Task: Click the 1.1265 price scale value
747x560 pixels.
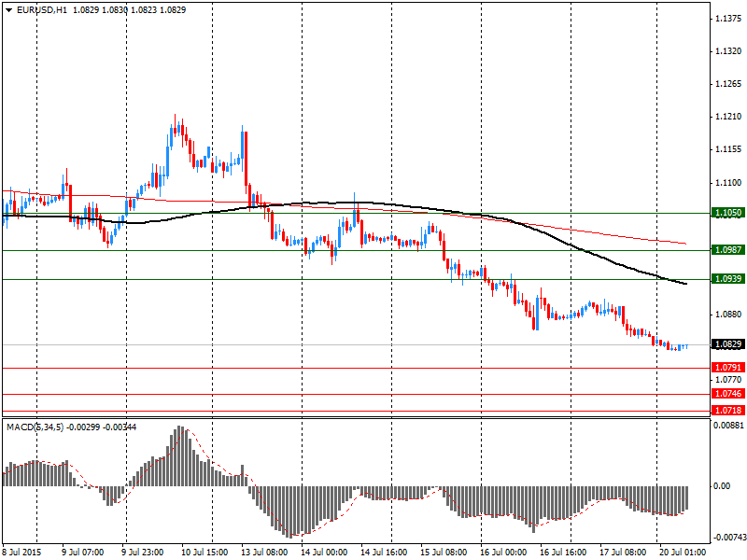Action: 728,84
